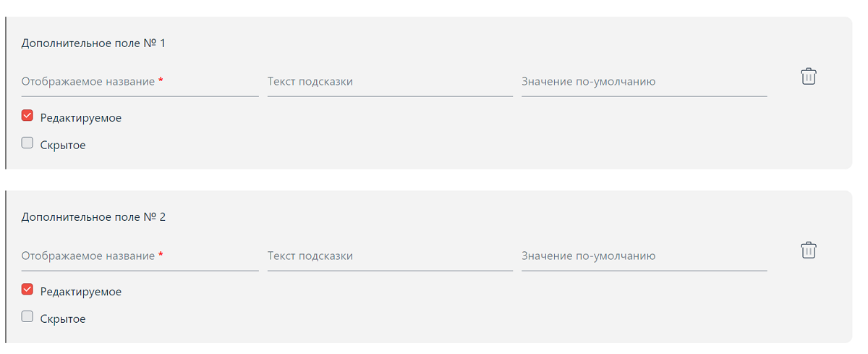Click 'Скрытое' label text in field № 1

(x=63, y=146)
